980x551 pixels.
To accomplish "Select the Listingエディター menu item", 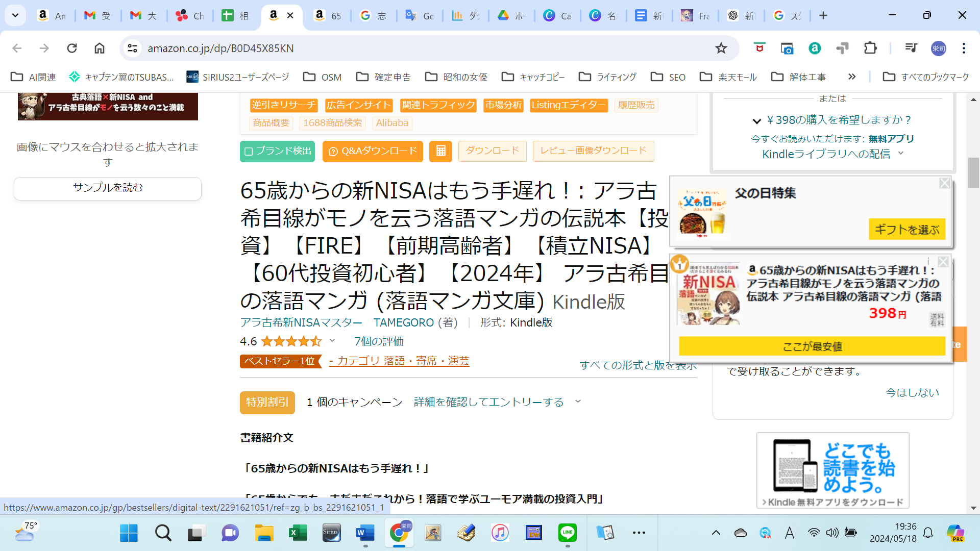I will [x=569, y=105].
